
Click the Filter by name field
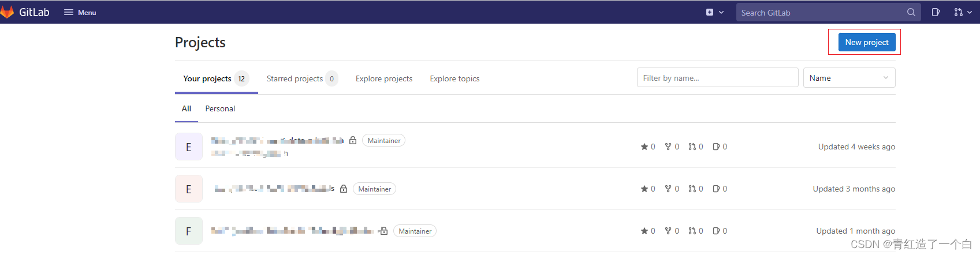pos(717,78)
